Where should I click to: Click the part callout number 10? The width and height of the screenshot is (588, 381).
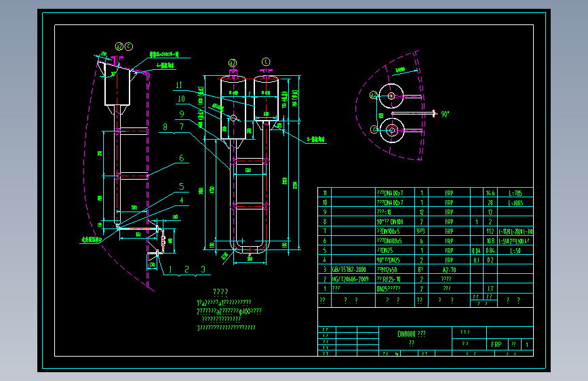tap(181, 98)
